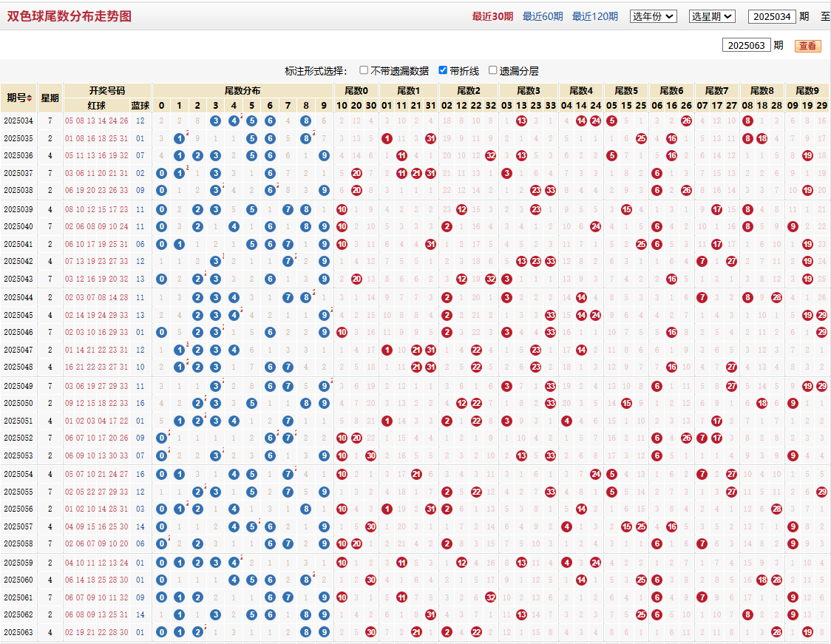Show the last 120 draws (最近120期)
831x644 pixels.
click(594, 16)
